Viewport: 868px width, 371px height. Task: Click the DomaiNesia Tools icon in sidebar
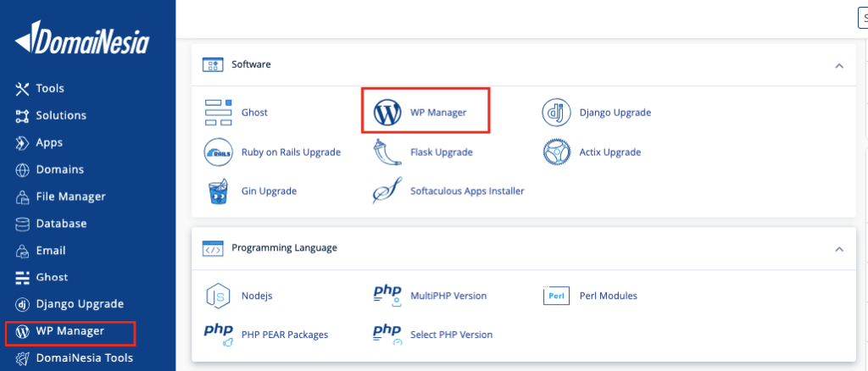tap(22, 358)
